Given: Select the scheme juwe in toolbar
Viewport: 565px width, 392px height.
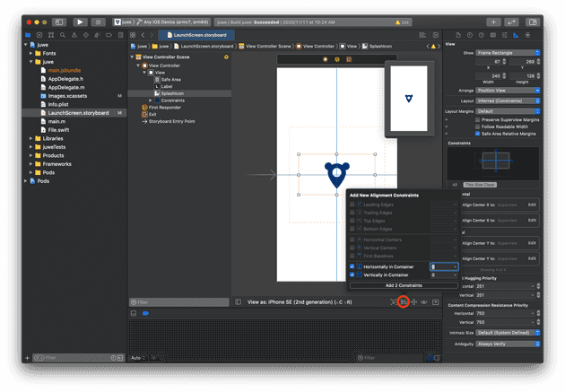Looking at the screenshot, I should click(123, 22).
